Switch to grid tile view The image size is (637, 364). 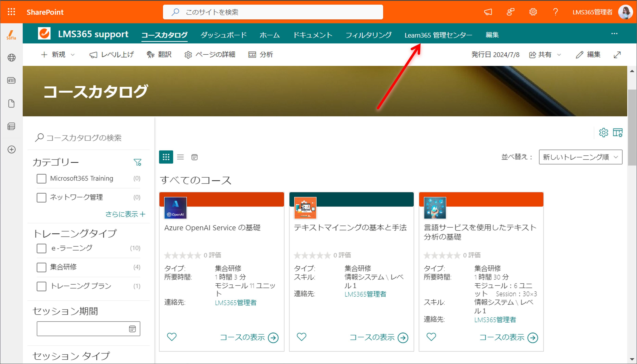166,157
